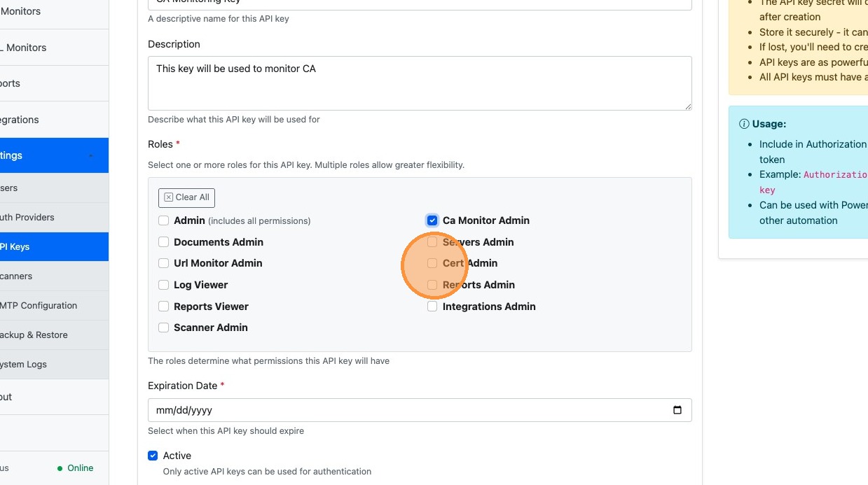Check the Scanner Admin role
The width and height of the screenshot is (868, 485).
pyautogui.click(x=163, y=328)
